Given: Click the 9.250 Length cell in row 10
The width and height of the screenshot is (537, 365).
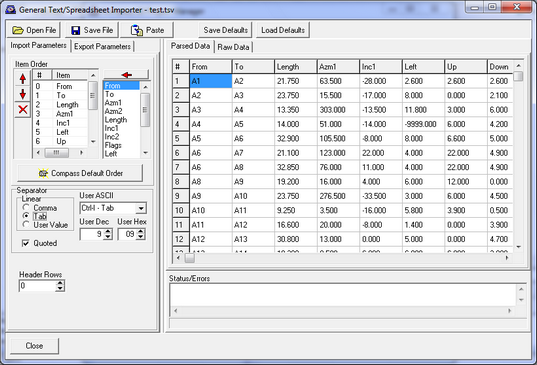Looking at the screenshot, I should click(x=296, y=211).
